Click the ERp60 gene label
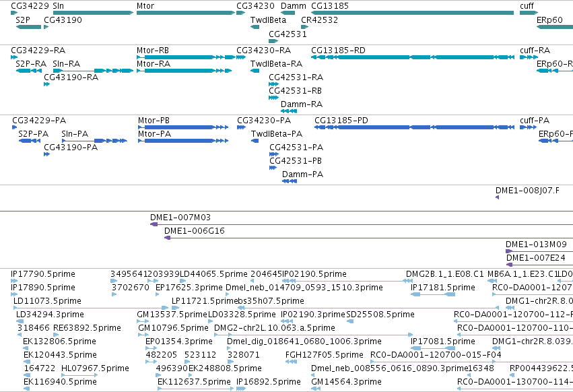The image size is (573, 392). [x=549, y=20]
